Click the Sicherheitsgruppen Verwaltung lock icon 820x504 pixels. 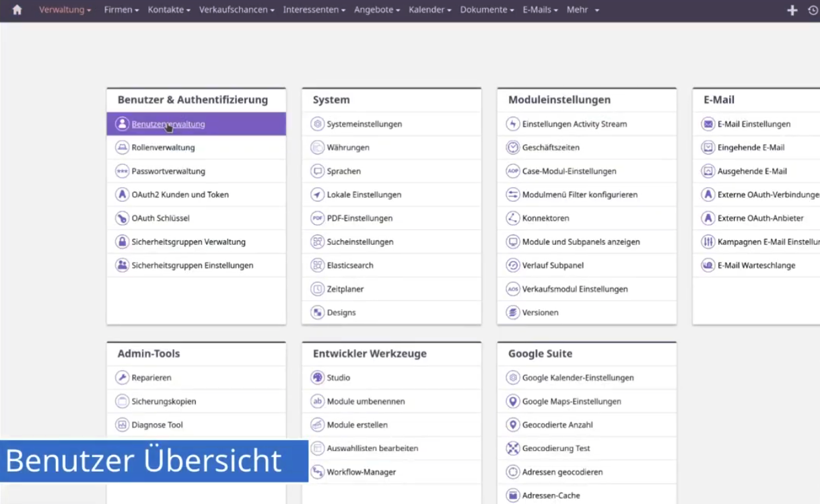point(122,242)
